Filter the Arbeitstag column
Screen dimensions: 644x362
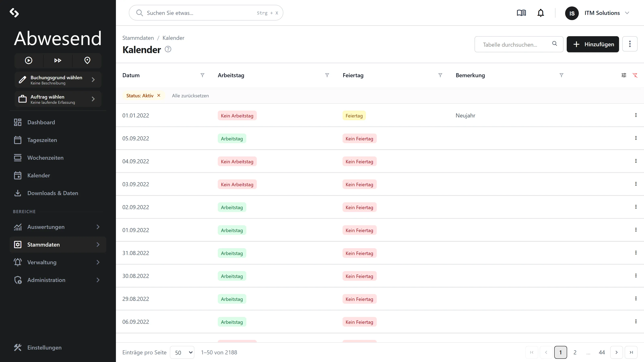327,75
